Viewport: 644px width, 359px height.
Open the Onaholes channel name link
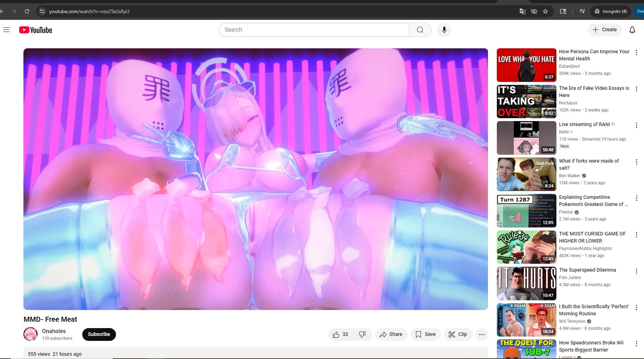[54, 331]
